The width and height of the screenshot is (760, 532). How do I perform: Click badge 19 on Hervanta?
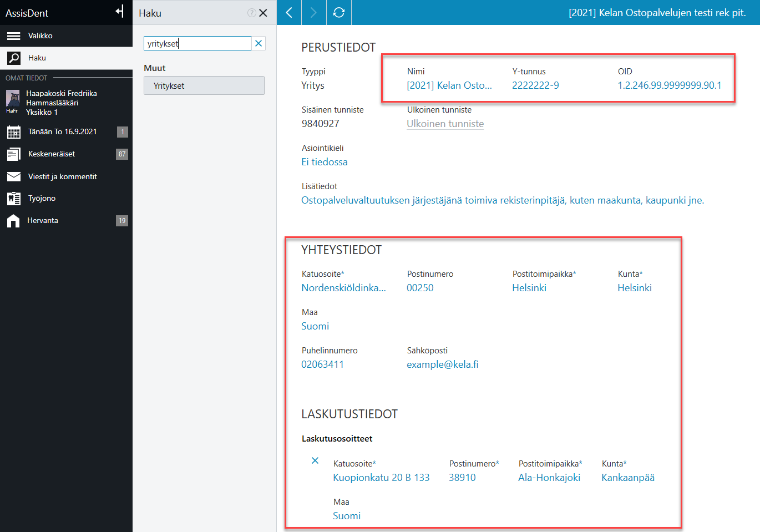(x=122, y=220)
